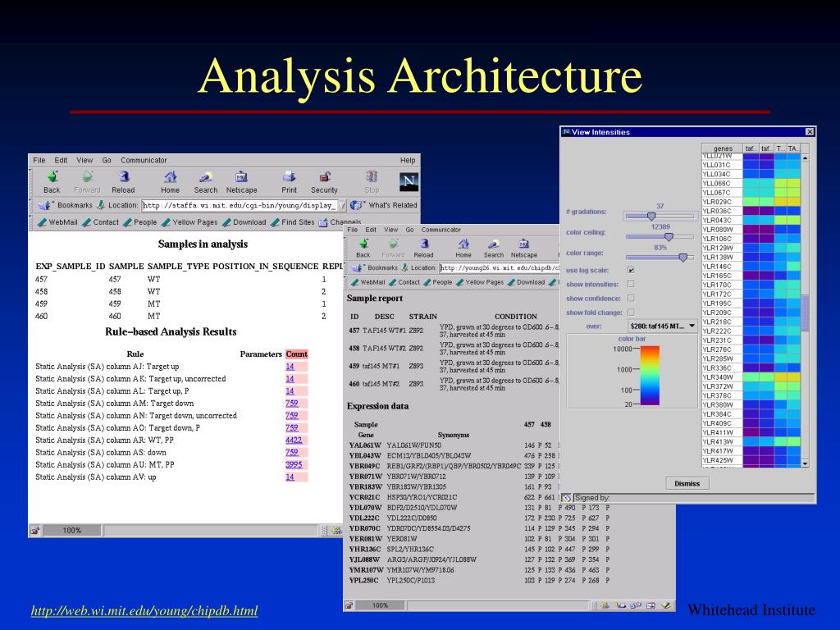Print the page in the Samples in analysis window
The width and height of the screenshot is (840, 630).
(290, 182)
